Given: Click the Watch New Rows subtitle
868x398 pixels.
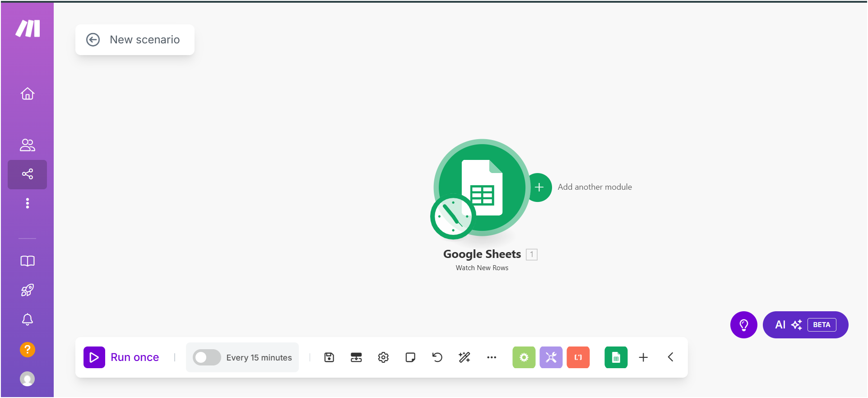Looking at the screenshot, I should click(482, 268).
